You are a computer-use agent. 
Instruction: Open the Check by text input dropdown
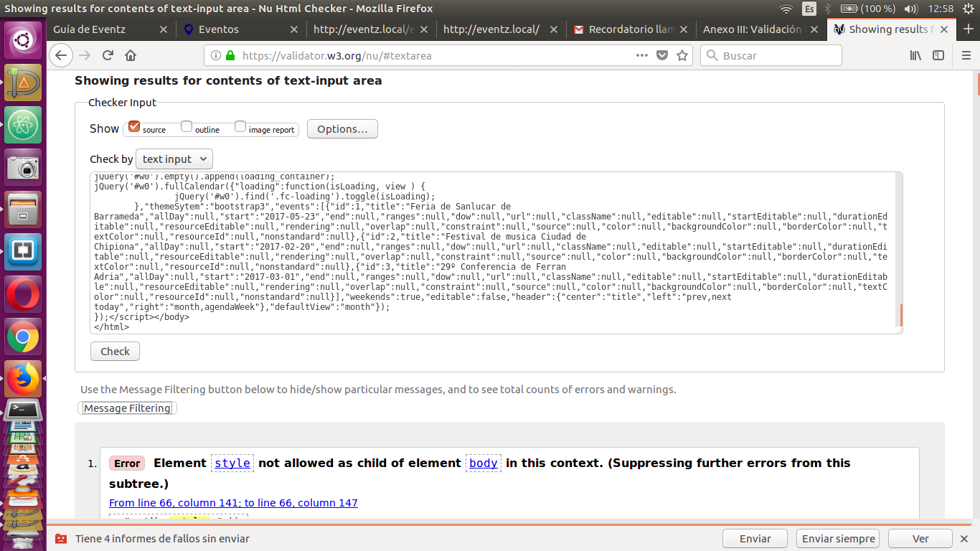point(174,159)
